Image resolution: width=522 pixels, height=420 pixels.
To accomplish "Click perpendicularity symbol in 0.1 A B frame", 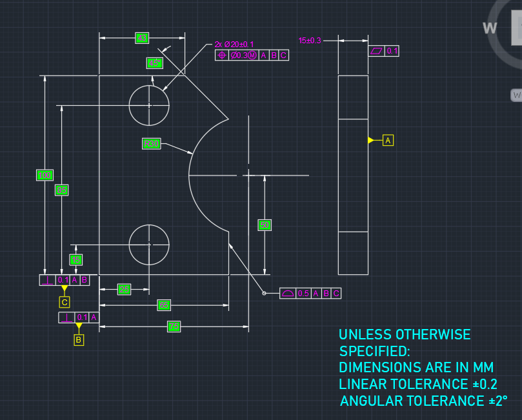I will pyautogui.click(x=48, y=280).
